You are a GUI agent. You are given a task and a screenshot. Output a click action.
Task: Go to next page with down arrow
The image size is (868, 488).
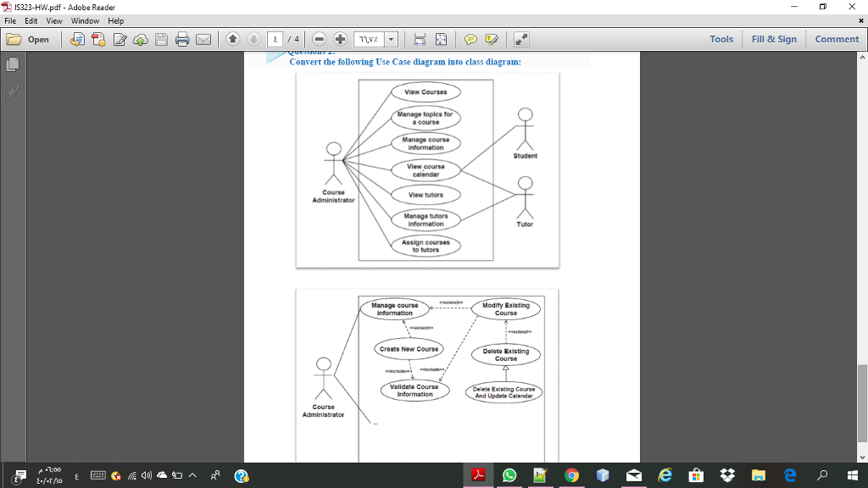(253, 39)
